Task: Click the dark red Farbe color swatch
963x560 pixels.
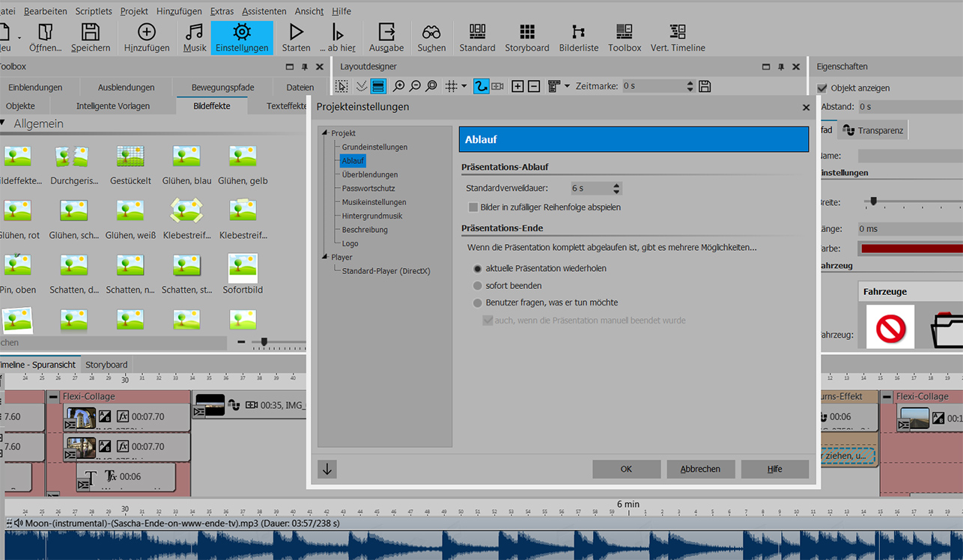Action: tap(911, 249)
